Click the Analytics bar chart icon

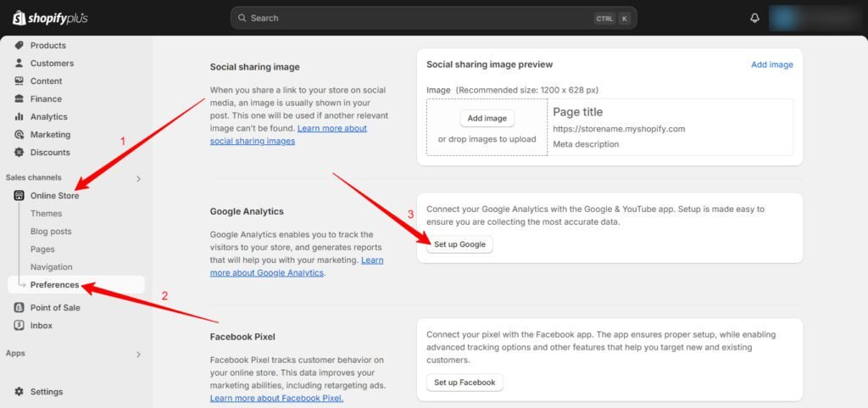[x=19, y=117]
